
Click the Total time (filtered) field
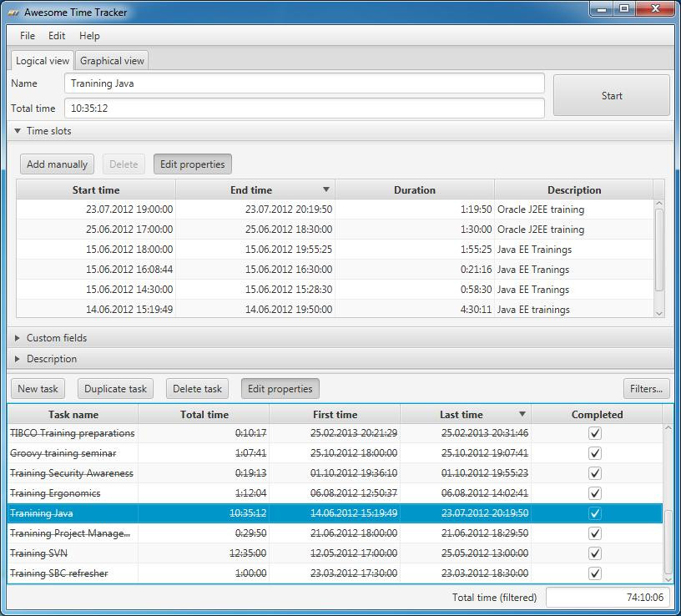point(608,598)
